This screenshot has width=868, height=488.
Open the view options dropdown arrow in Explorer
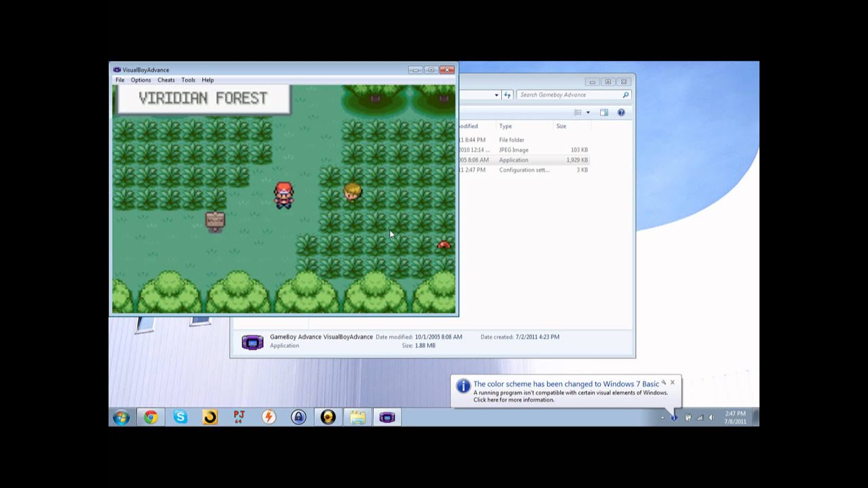[588, 113]
